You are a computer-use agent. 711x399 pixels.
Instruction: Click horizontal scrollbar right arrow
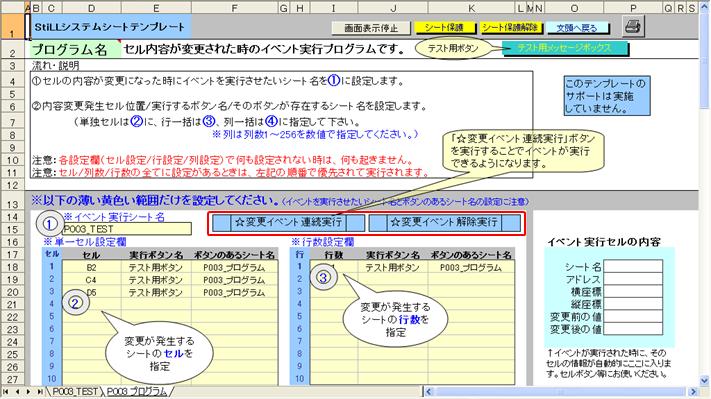(x=692, y=391)
